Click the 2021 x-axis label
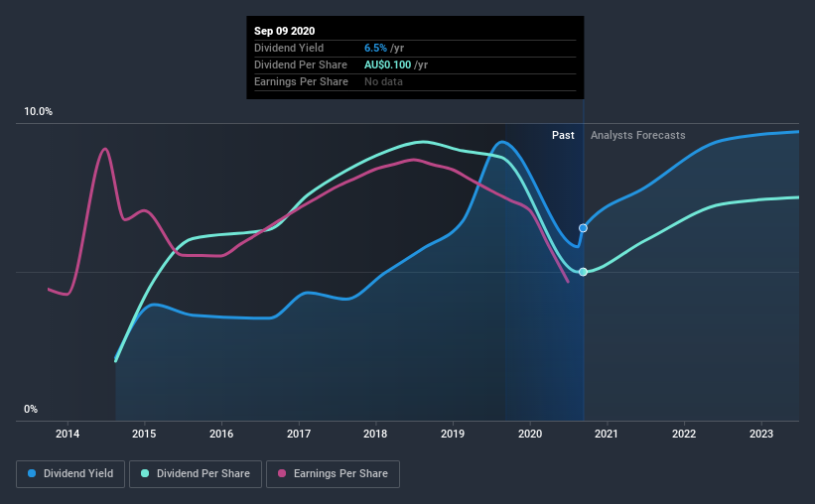The image size is (815, 504). pyautogui.click(x=607, y=434)
